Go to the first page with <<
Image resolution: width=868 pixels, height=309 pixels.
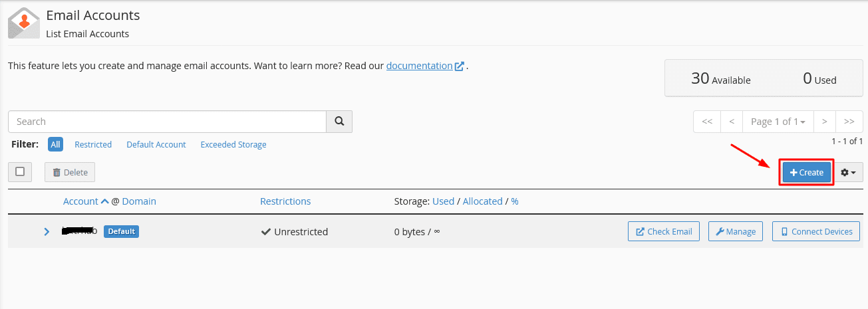click(x=707, y=122)
